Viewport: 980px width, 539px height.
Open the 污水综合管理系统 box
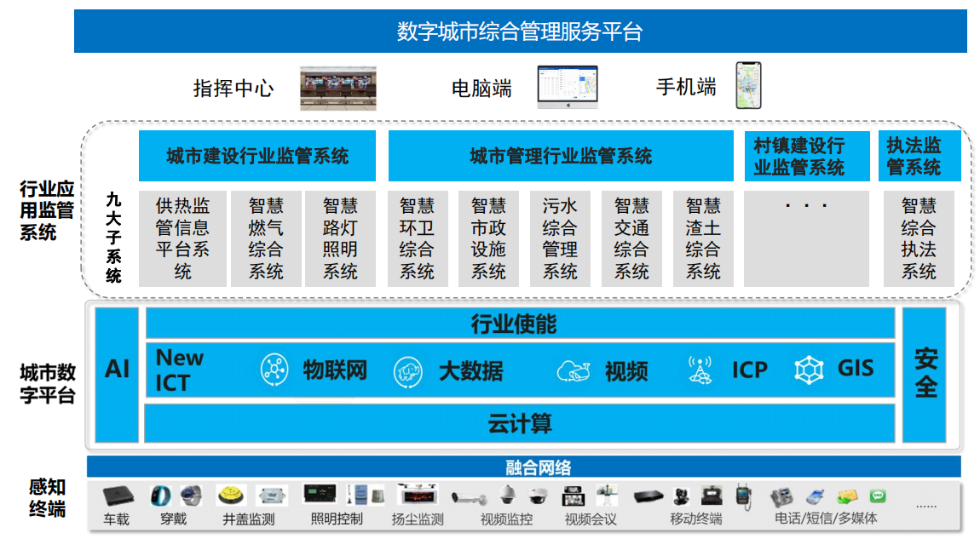560,238
